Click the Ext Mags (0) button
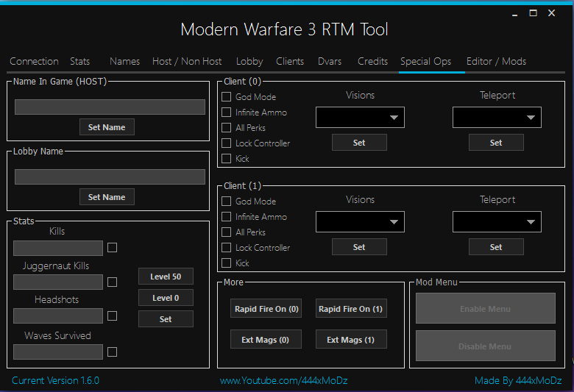 [266, 339]
